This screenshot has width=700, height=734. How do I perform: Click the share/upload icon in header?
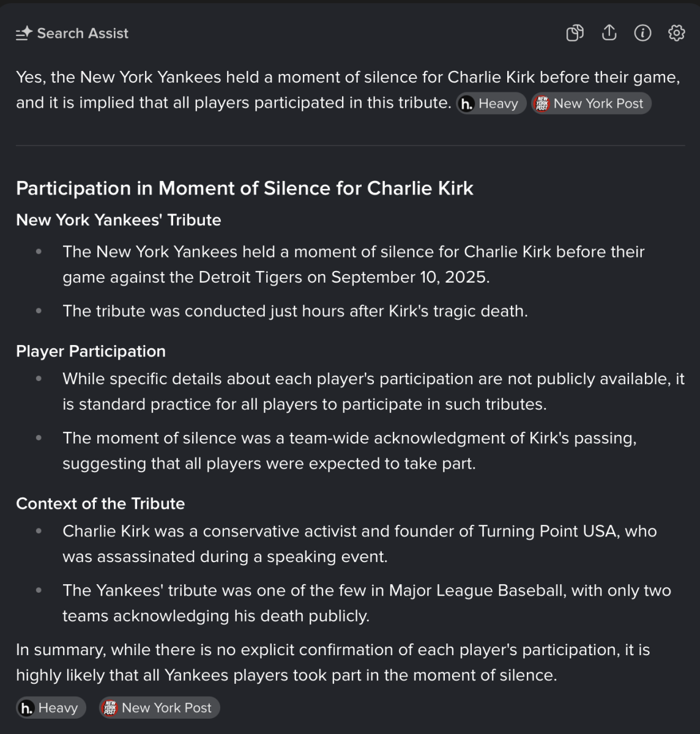tap(609, 33)
